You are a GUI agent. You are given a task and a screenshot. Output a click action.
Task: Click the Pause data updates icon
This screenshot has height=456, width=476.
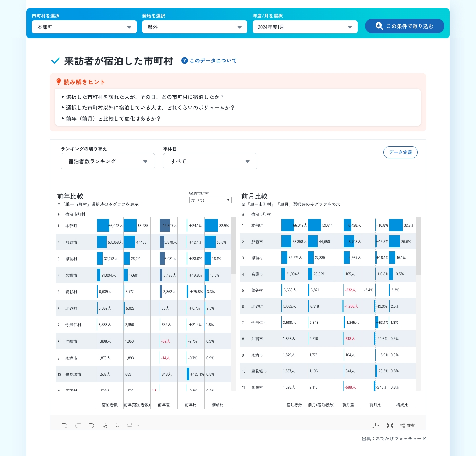[118, 425]
